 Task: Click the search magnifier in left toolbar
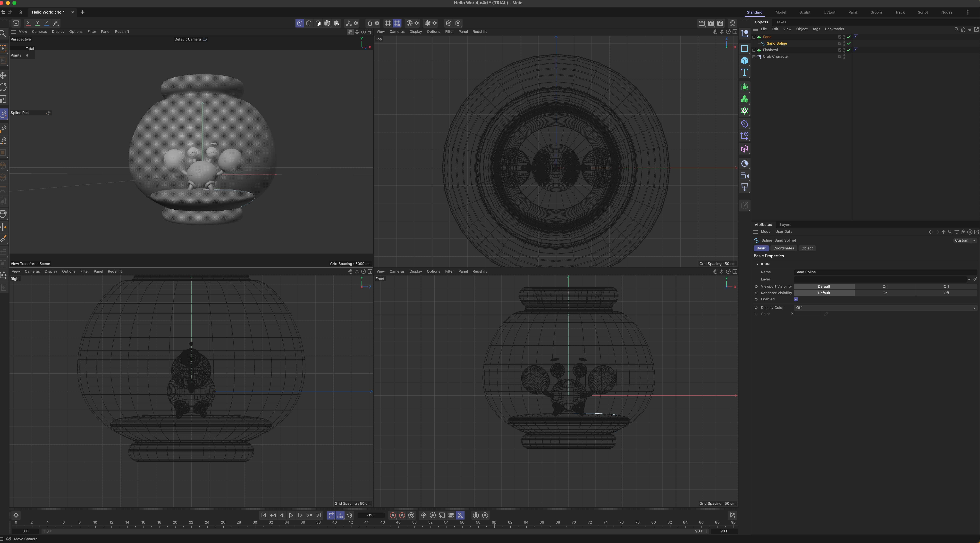pos(3,34)
